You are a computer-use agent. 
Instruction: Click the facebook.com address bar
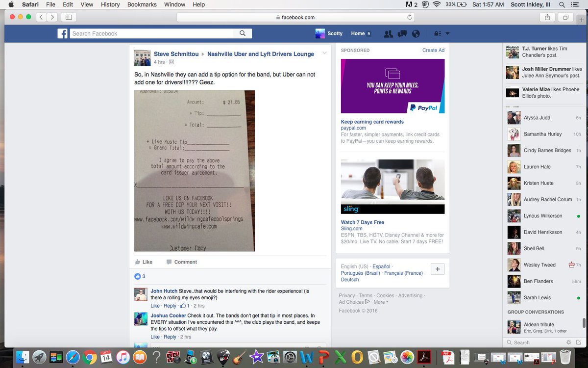295,17
